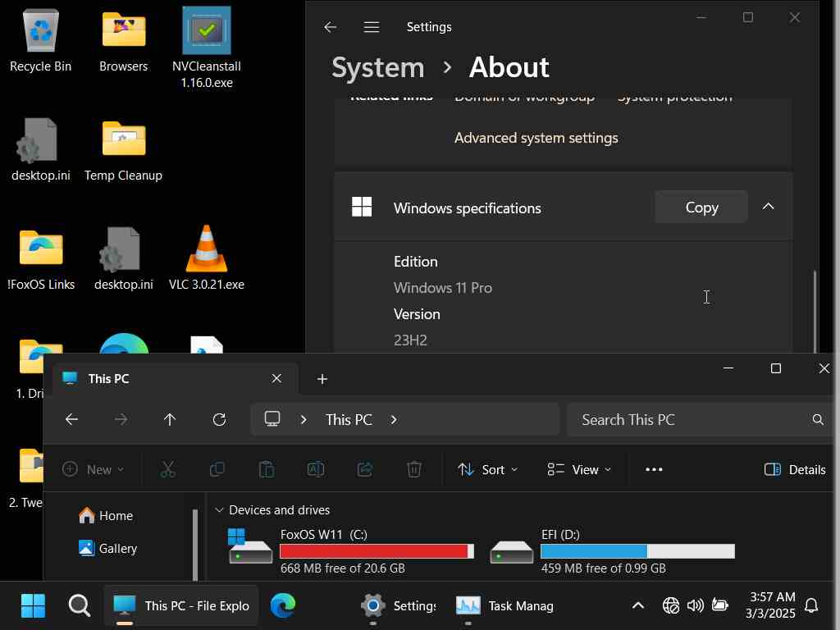
Task: Click the search magnifier in Explorer search box
Action: (x=818, y=419)
